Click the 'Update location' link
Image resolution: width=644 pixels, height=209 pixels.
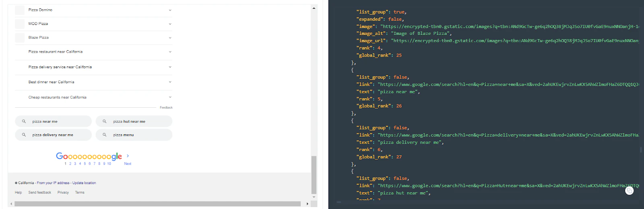click(x=84, y=183)
